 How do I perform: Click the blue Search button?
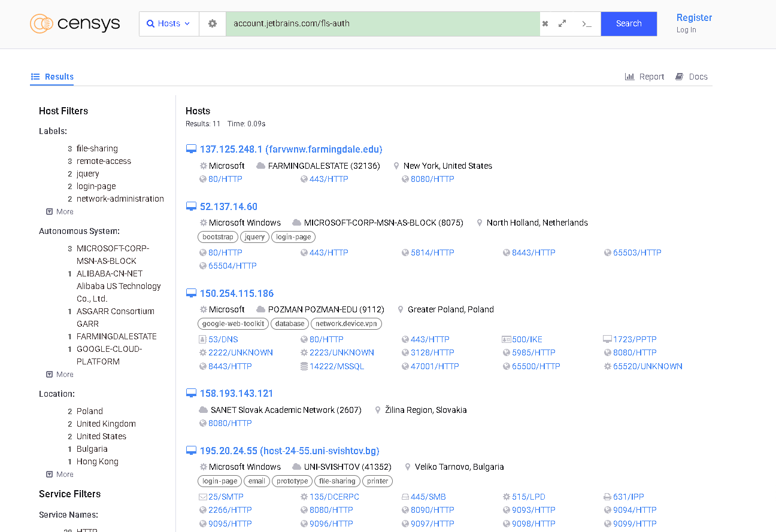tap(629, 23)
